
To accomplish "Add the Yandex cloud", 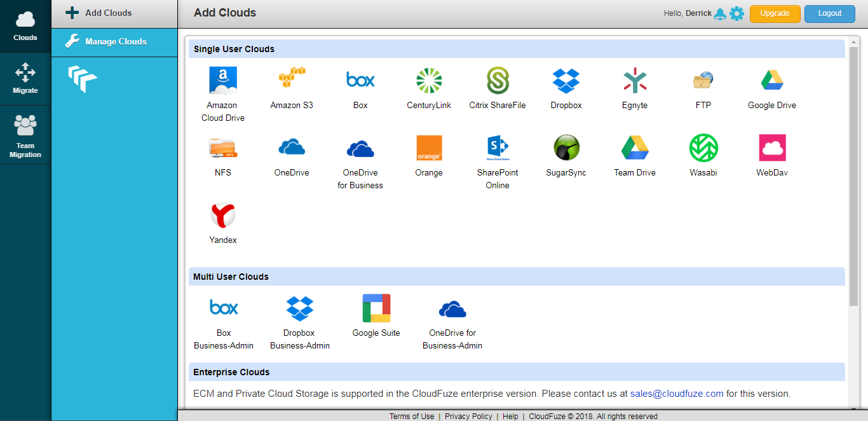I will click(223, 216).
